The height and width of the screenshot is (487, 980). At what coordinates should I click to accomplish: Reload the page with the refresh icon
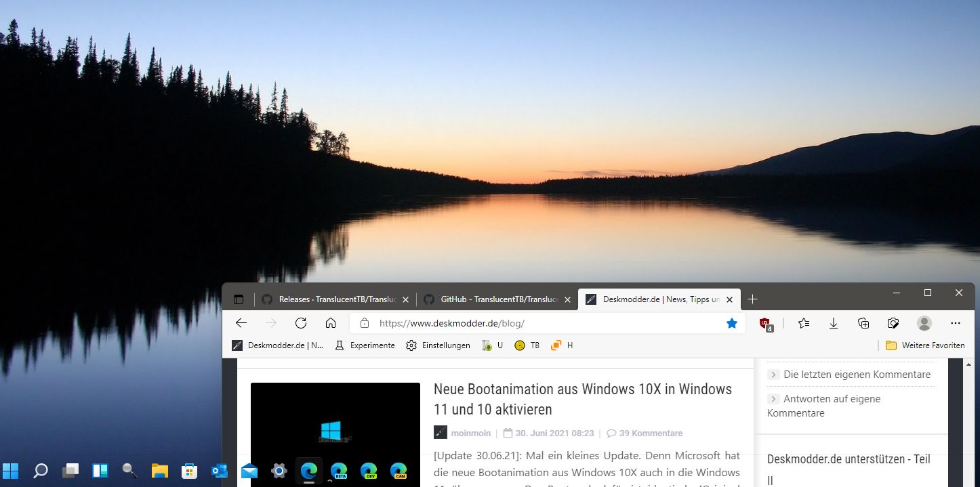coord(301,323)
